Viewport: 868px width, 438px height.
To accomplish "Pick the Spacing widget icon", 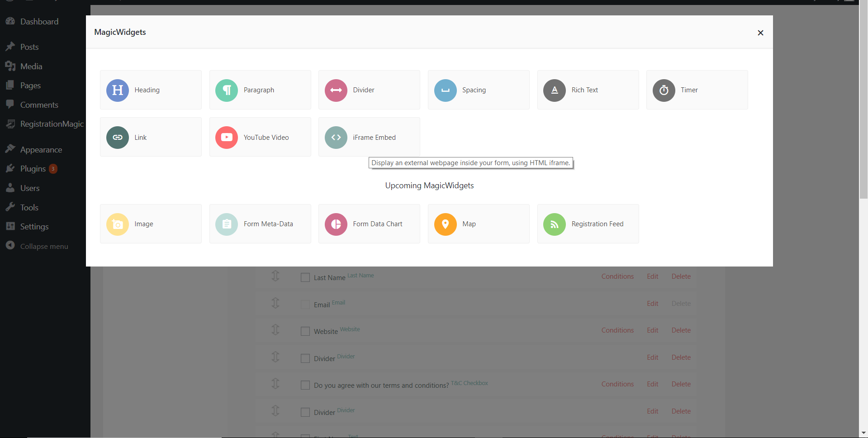I will (446, 90).
